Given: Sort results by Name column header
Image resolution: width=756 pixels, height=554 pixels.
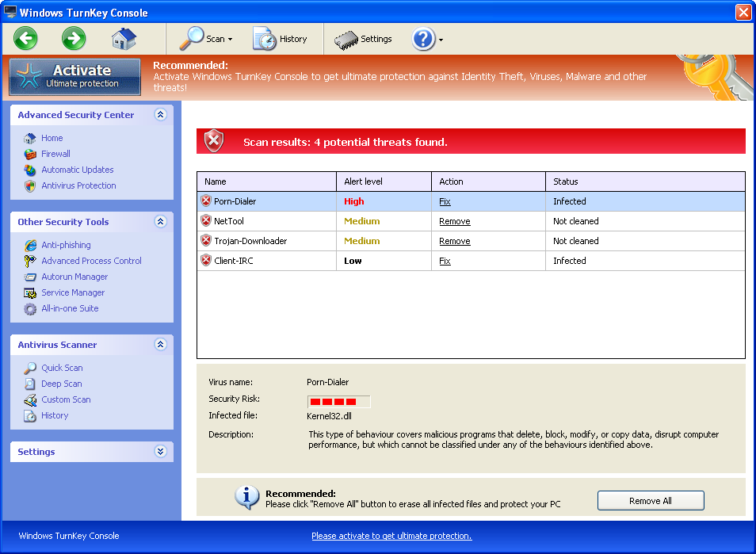Looking at the screenshot, I should [x=266, y=181].
